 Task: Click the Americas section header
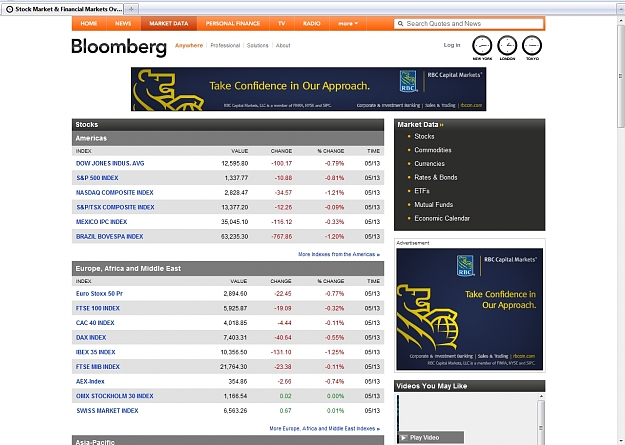pyautogui.click(x=228, y=138)
